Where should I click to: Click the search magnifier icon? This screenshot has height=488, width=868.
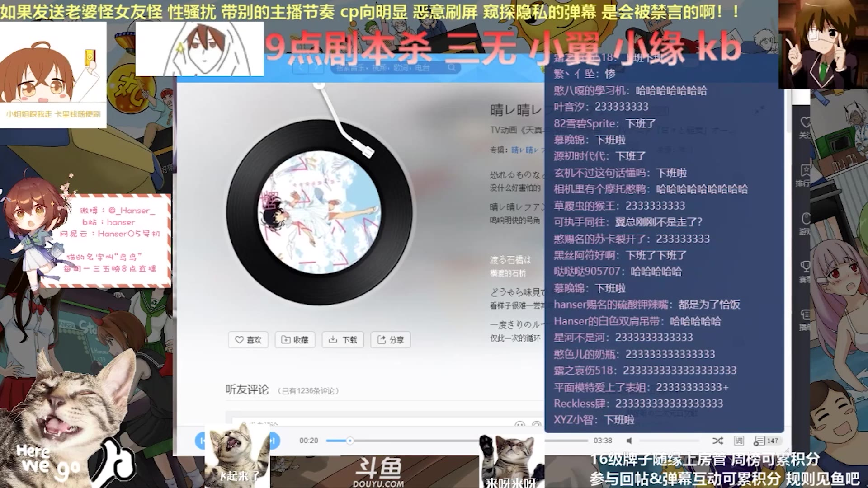click(452, 68)
